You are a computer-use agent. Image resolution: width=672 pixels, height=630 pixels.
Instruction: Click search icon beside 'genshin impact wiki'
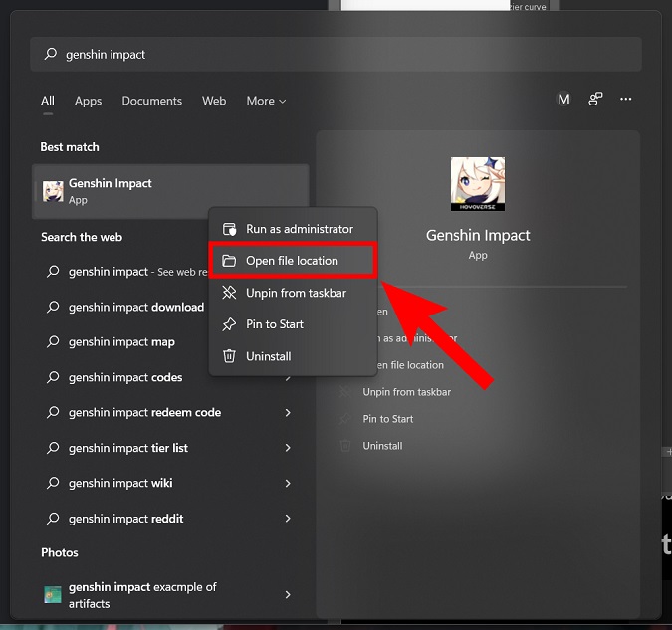(53, 483)
